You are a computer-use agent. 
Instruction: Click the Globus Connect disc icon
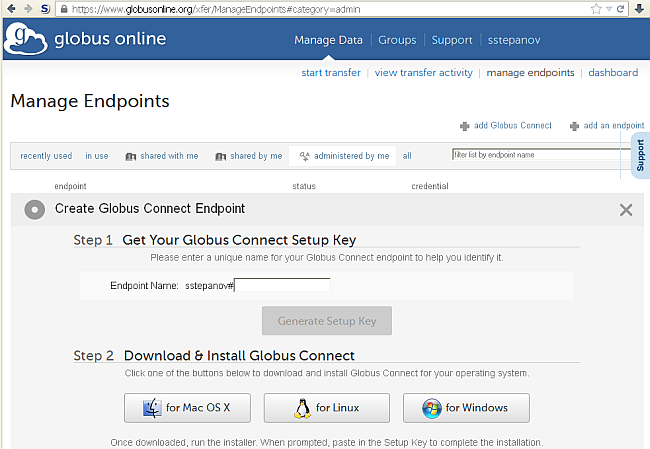[34, 209]
